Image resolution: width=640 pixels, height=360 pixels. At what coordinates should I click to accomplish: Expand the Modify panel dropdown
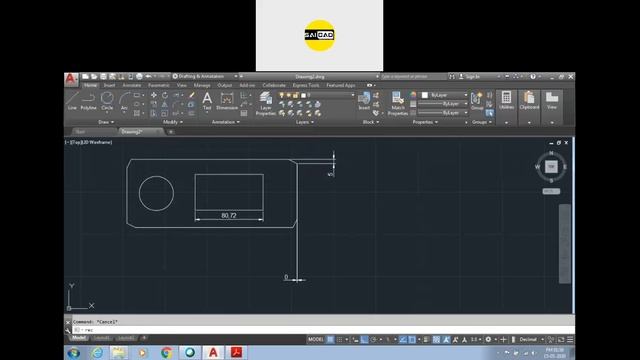(x=173, y=122)
